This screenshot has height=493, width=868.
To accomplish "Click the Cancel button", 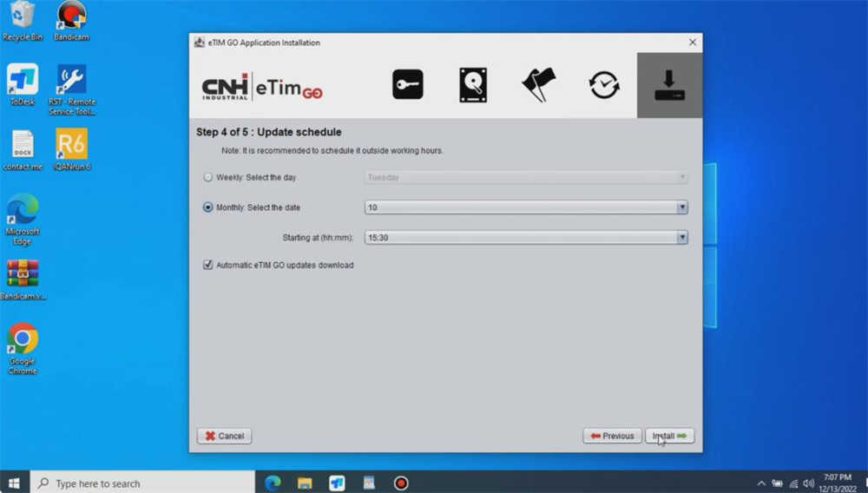I will pos(224,436).
